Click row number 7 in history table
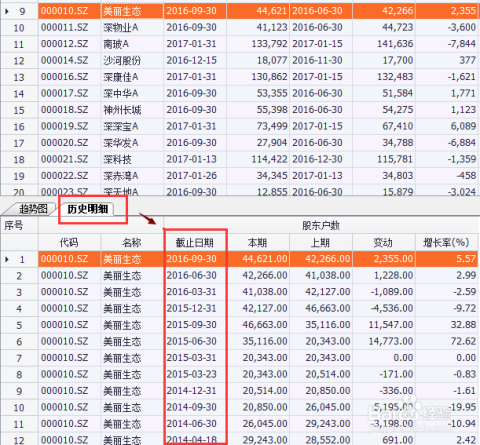Viewport: 480px width, 445px height. [x=19, y=358]
